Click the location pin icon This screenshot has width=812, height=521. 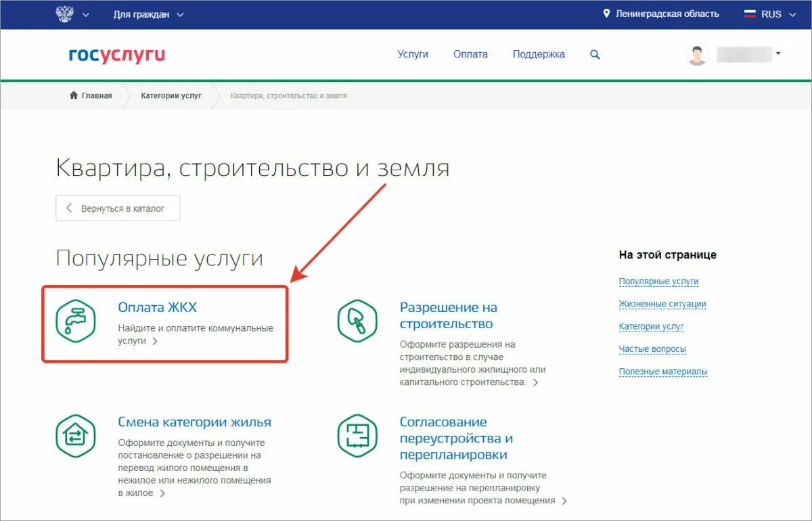(x=607, y=14)
